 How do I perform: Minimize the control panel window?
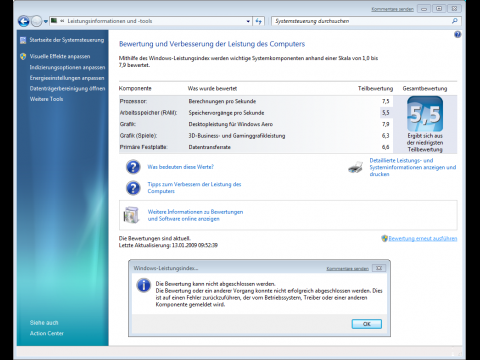(424, 9)
